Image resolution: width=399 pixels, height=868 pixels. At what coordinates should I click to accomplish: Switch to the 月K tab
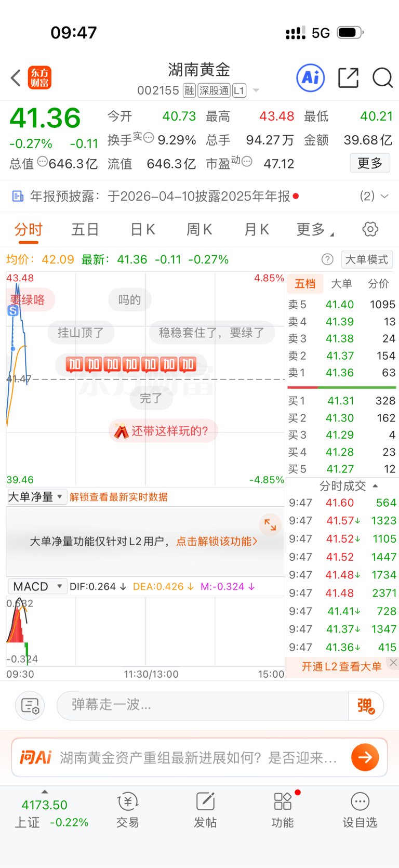pyautogui.click(x=256, y=229)
